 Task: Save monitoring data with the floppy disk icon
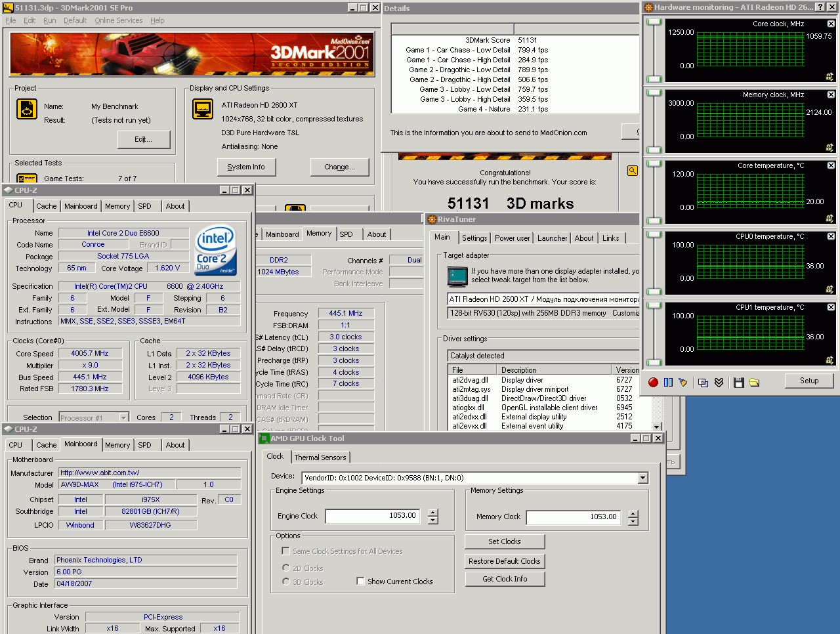[x=739, y=382]
